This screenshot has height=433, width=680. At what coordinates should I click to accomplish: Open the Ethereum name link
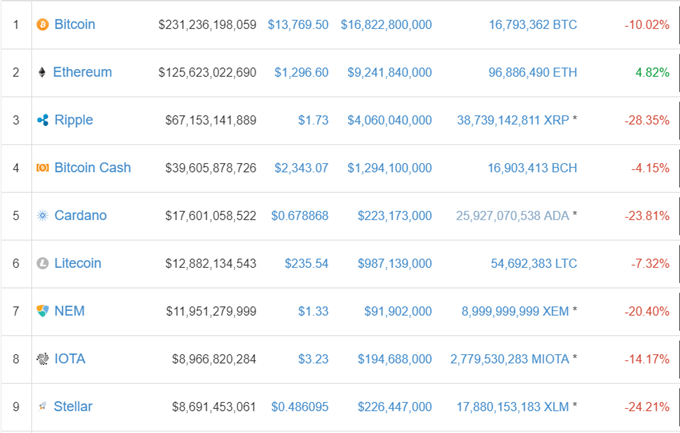click(83, 72)
